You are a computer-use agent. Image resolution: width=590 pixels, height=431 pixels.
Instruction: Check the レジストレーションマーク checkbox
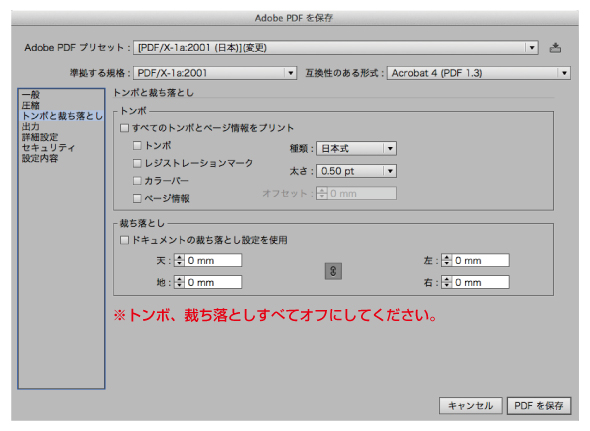(137, 163)
